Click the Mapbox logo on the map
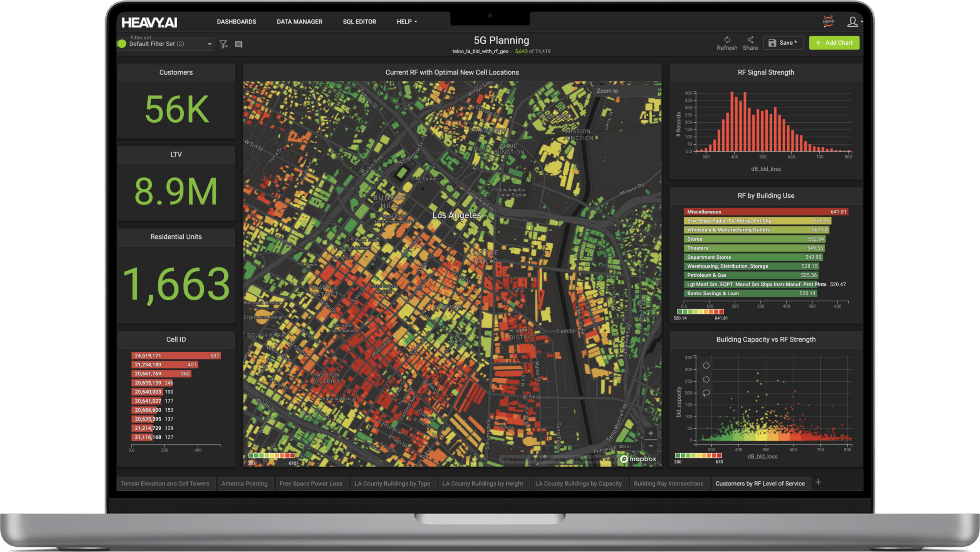Screen dimensions: 980x552 pos(638,459)
